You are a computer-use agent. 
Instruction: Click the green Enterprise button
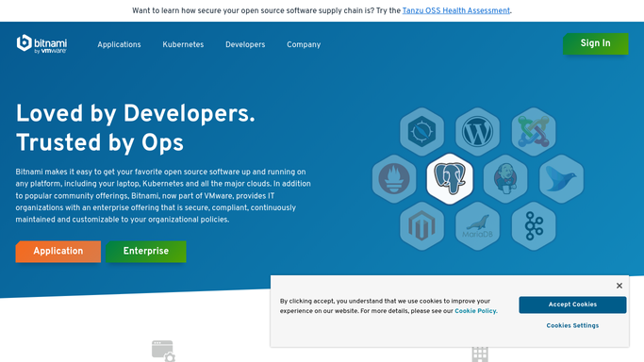(146, 251)
